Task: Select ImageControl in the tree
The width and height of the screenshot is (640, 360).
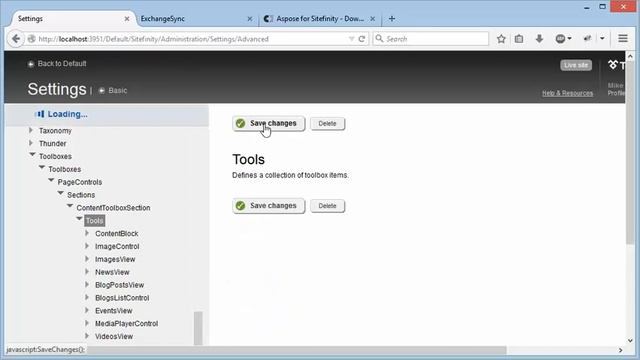Action: [117, 247]
